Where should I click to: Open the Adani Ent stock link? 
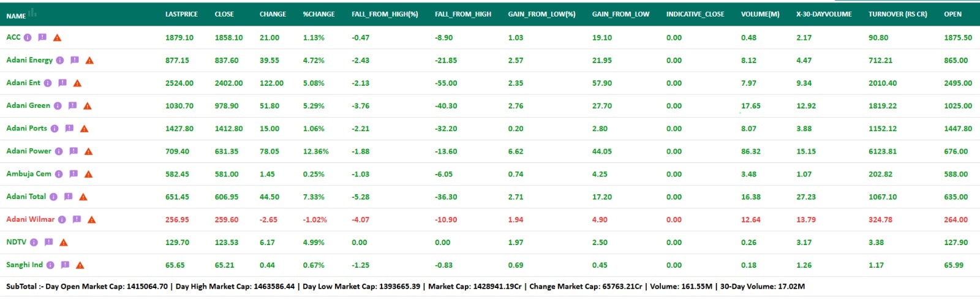[23, 83]
